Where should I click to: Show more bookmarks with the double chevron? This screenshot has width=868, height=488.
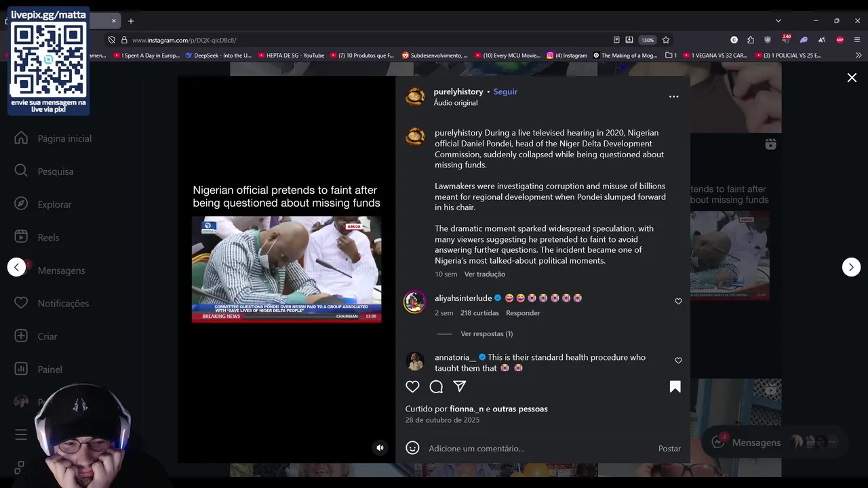pos(859,56)
